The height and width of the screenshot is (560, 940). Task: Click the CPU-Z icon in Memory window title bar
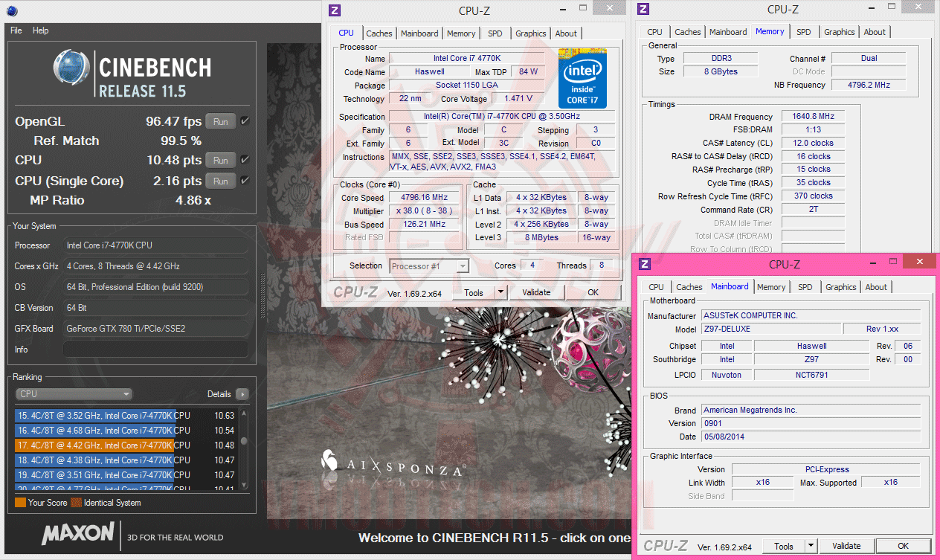(644, 9)
